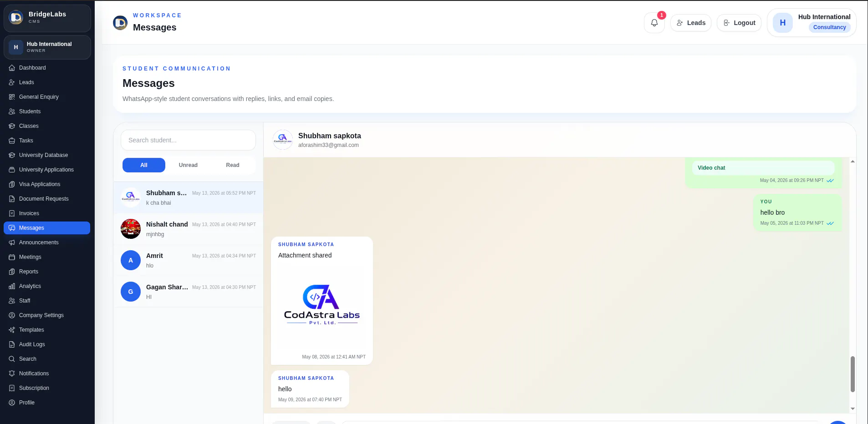Open Invoices in sidebar

click(x=47, y=213)
